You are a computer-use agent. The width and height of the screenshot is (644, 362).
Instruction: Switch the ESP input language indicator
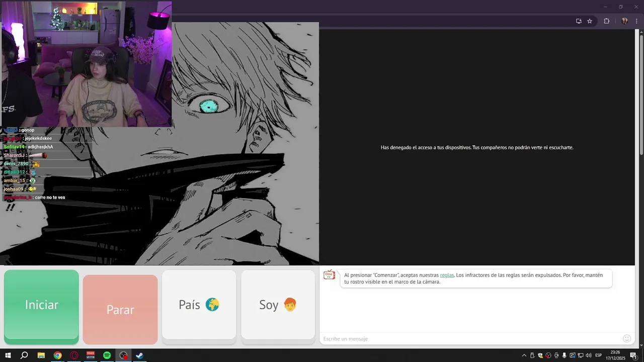(599, 355)
